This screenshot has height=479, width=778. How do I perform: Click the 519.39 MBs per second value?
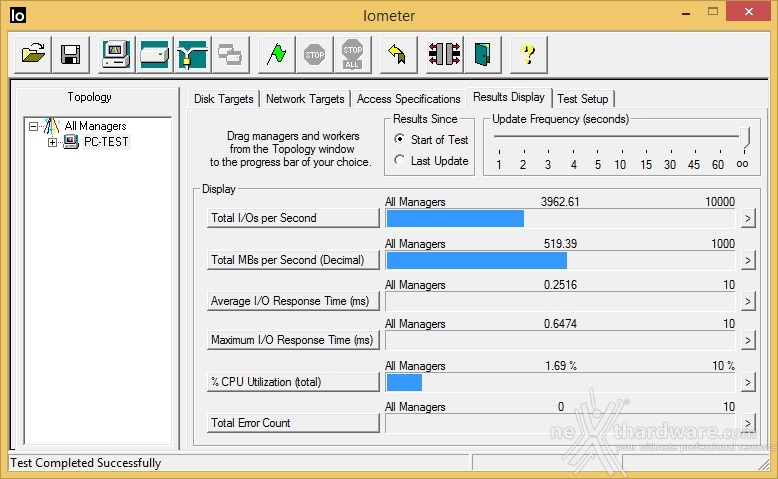coord(560,244)
